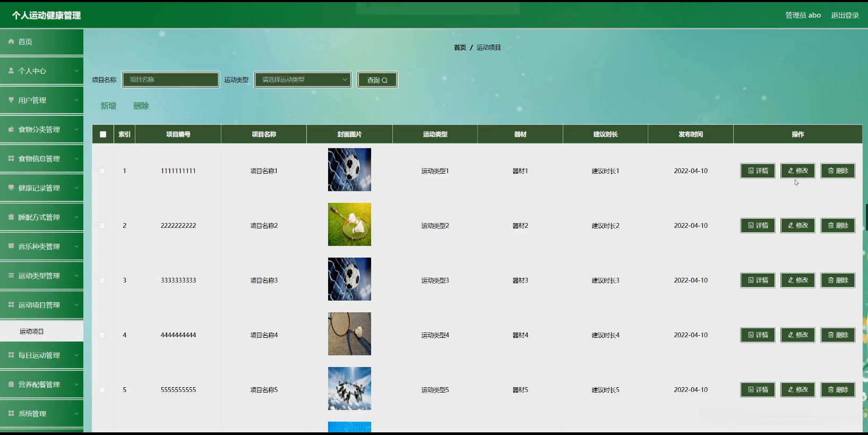The height and width of the screenshot is (435, 868).
Task: Open the cover thumbnail for 项目名称1
Action: tap(349, 169)
